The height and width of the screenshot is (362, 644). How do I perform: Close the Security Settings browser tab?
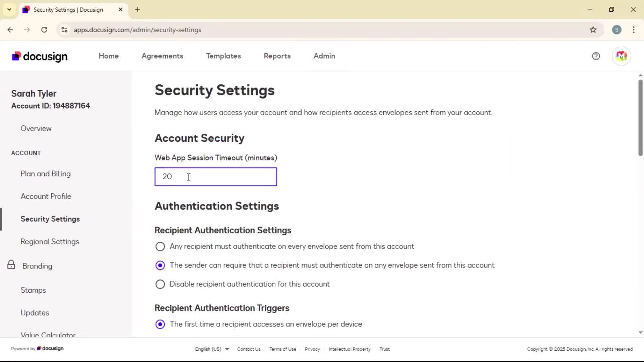120,9
